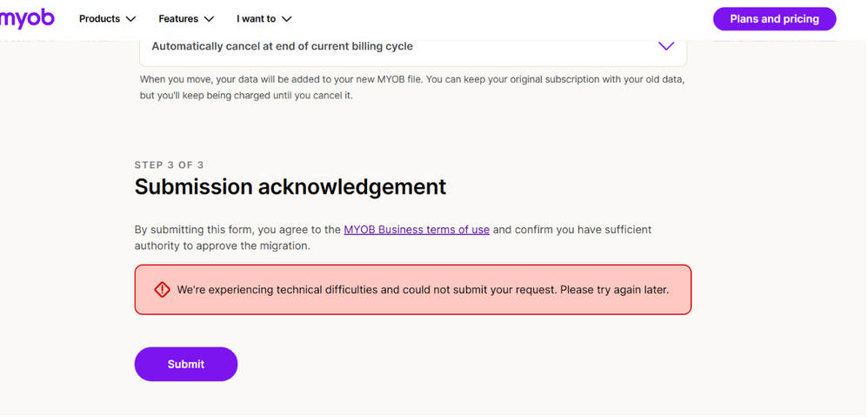Screen dimensions: 868x417
Task: Click the "keep being charged until you cancel" line
Action: click(x=246, y=95)
